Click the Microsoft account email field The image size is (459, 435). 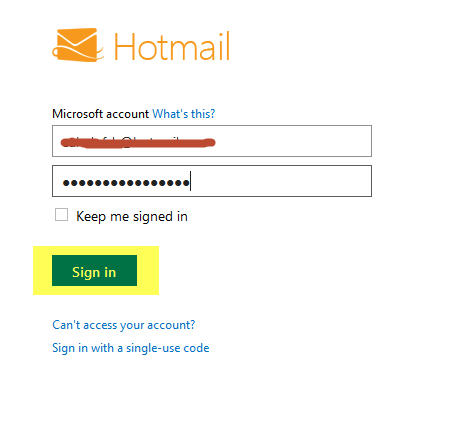(x=212, y=141)
